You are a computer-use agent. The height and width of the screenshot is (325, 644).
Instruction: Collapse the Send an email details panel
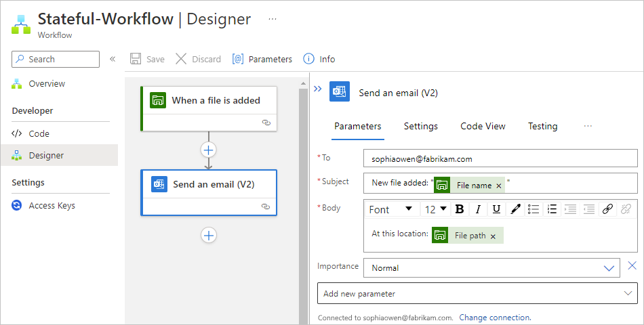click(x=317, y=89)
